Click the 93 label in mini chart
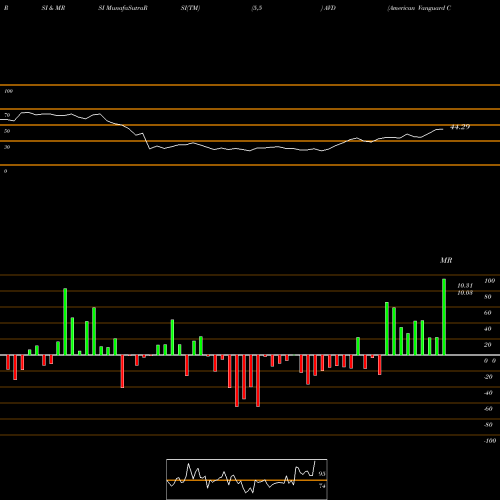The width and height of the screenshot is (500, 500). 322,474
